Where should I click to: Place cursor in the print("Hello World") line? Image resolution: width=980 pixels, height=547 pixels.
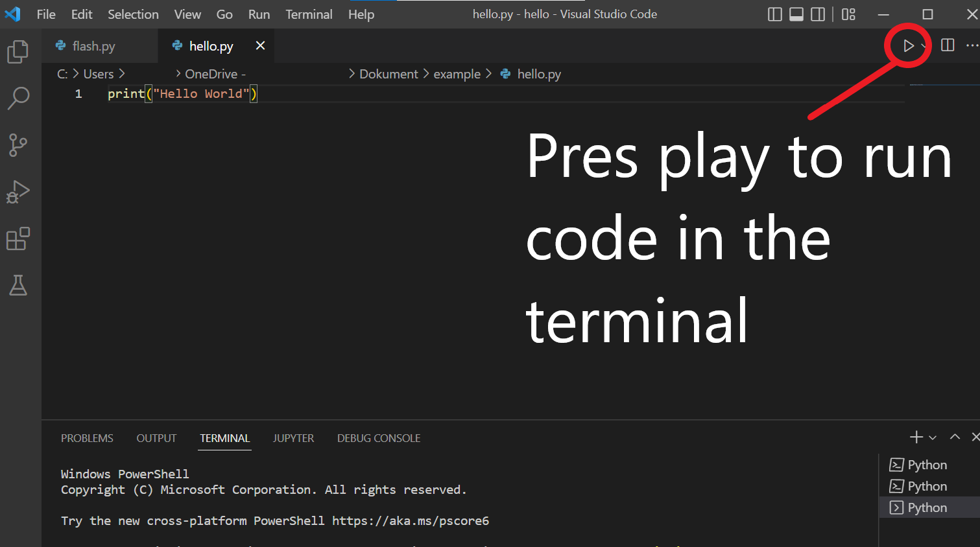pos(182,94)
